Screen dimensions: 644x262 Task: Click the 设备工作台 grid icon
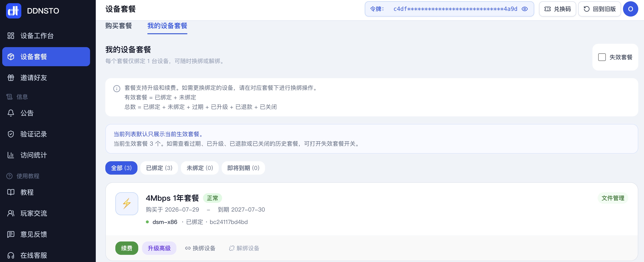[11, 36]
